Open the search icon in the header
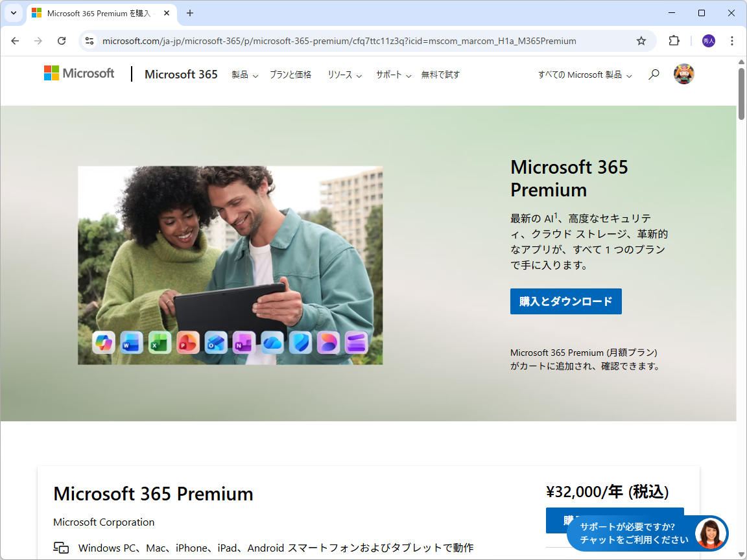Viewport: 747px width, 560px height. 654,74
